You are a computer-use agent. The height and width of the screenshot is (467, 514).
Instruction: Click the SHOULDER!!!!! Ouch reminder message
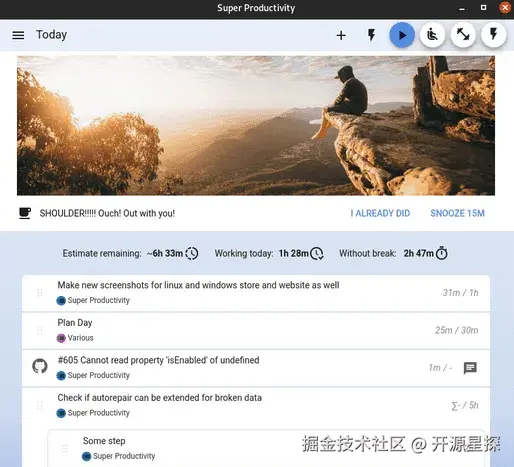pyautogui.click(x=107, y=213)
